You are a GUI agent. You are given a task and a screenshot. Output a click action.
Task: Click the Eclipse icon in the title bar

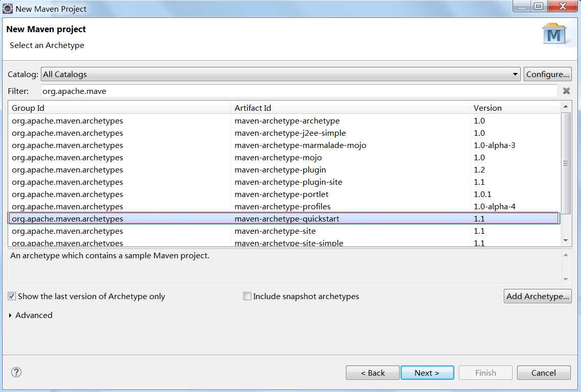click(8, 8)
